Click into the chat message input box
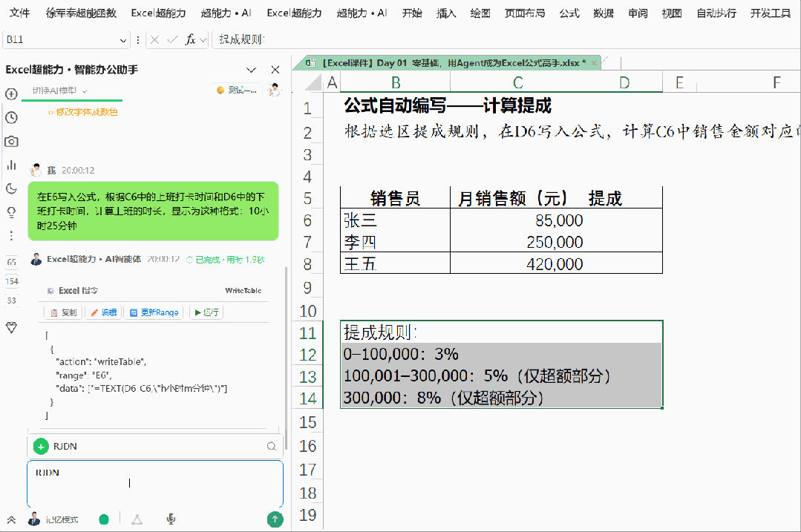Viewport: 801px width, 532px height. 155,483
